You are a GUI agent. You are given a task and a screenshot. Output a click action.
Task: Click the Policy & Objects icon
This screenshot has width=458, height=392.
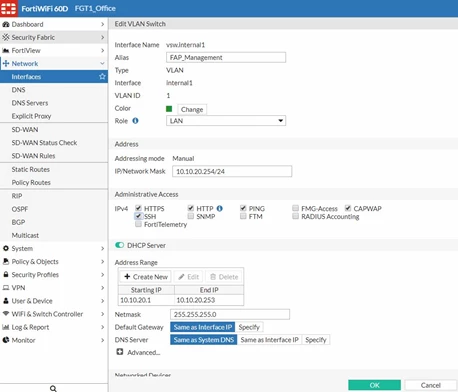(x=6, y=261)
